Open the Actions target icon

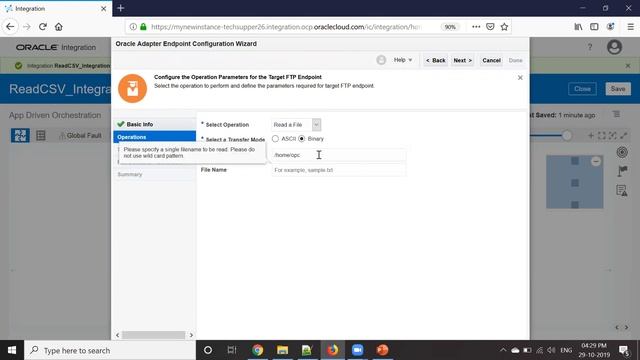(x=622, y=152)
